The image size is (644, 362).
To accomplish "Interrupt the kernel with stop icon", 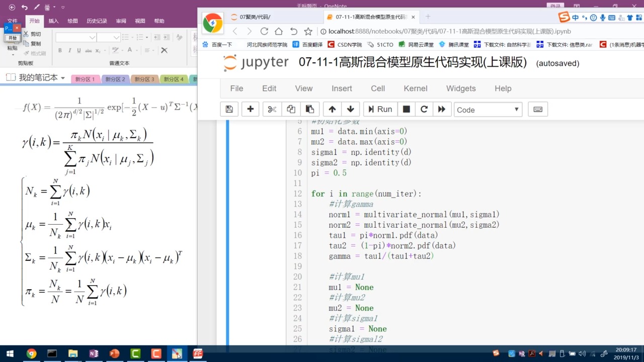I will point(407,109).
